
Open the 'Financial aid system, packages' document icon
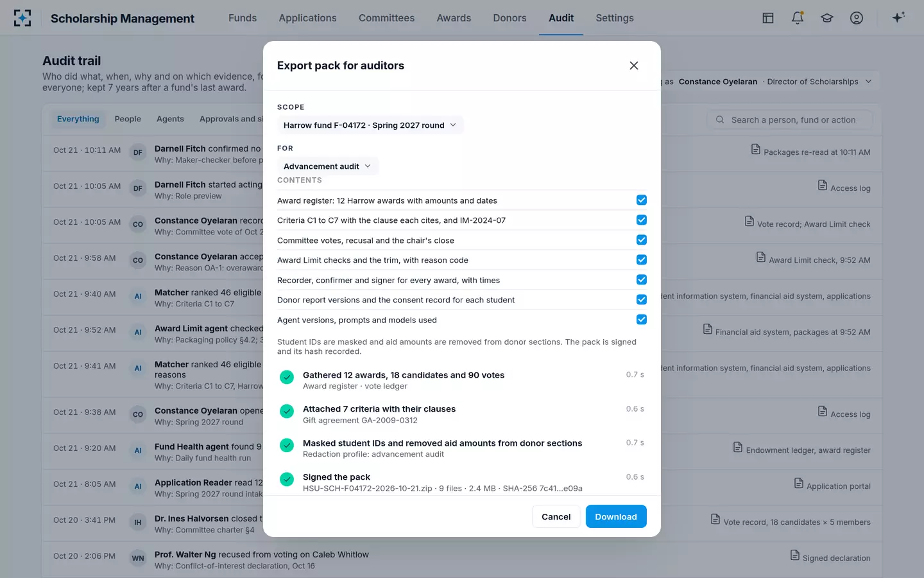pos(708,329)
